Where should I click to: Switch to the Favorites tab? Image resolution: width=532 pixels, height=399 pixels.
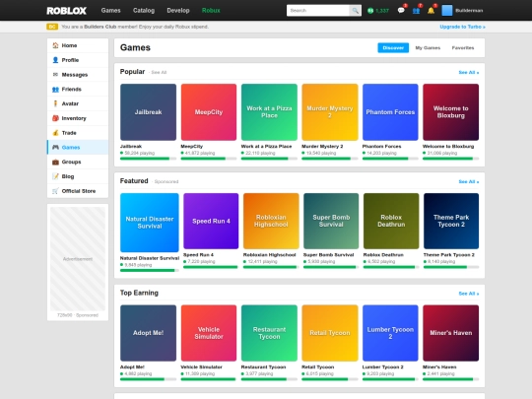coord(463,48)
